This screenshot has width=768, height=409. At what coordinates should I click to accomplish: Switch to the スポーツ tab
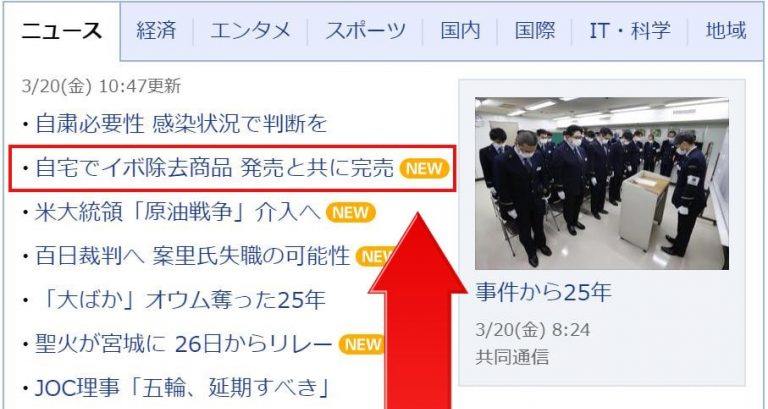pyautogui.click(x=365, y=31)
